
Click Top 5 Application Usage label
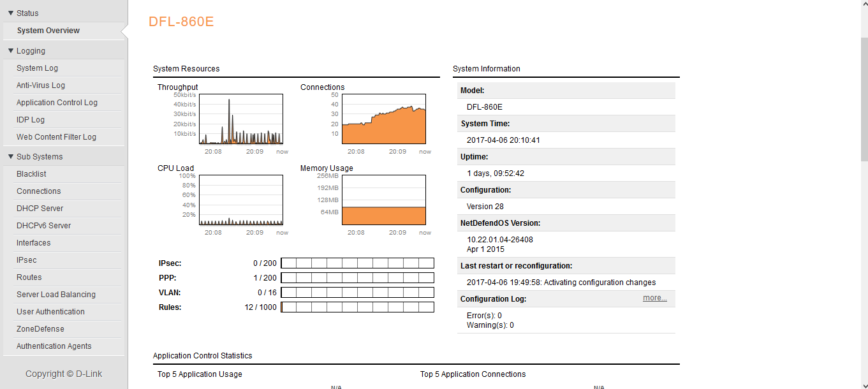(x=200, y=374)
